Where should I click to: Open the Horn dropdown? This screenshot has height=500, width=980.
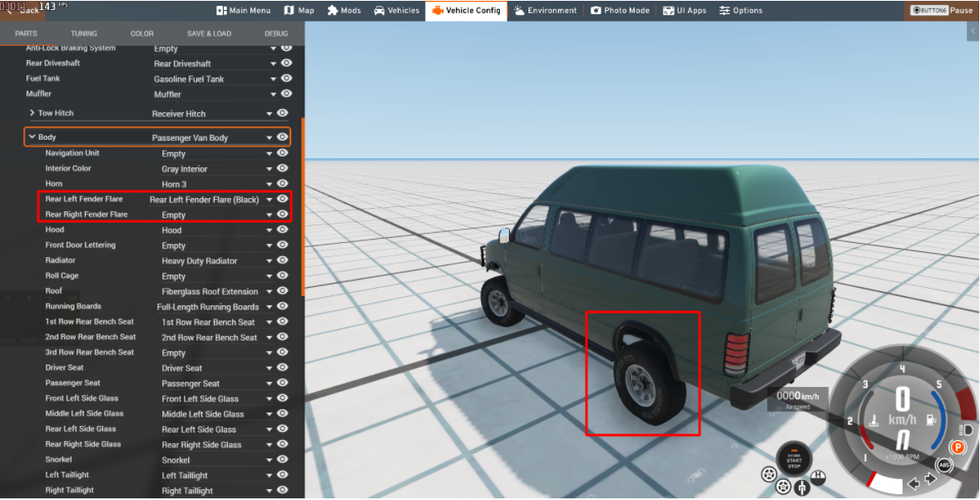[x=216, y=184]
